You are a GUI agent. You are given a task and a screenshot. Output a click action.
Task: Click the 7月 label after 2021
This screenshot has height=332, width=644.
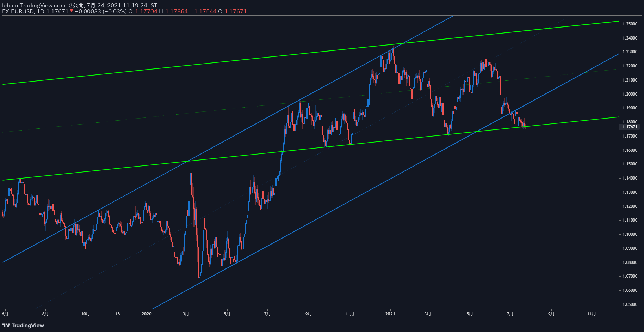pyautogui.click(x=510, y=314)
